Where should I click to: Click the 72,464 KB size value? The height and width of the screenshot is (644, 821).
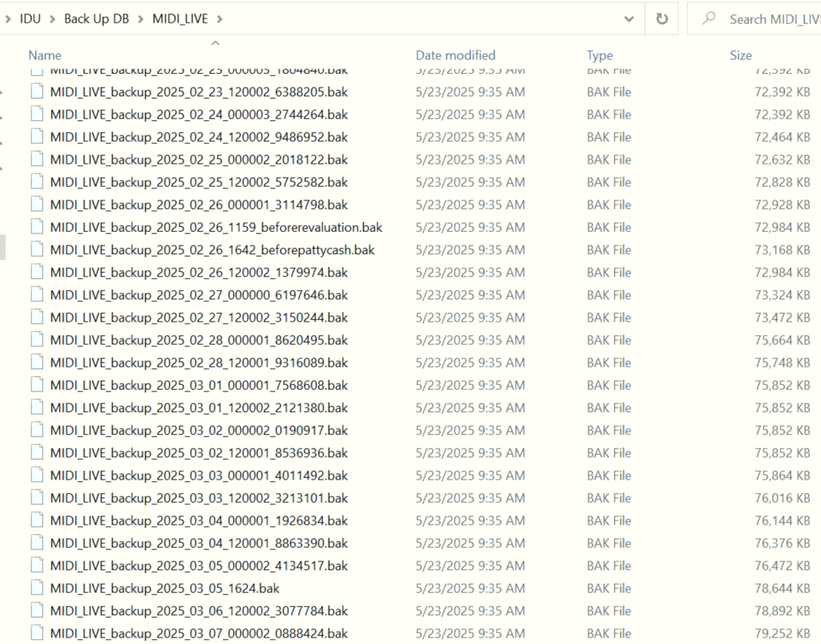(x=783, y=136)
